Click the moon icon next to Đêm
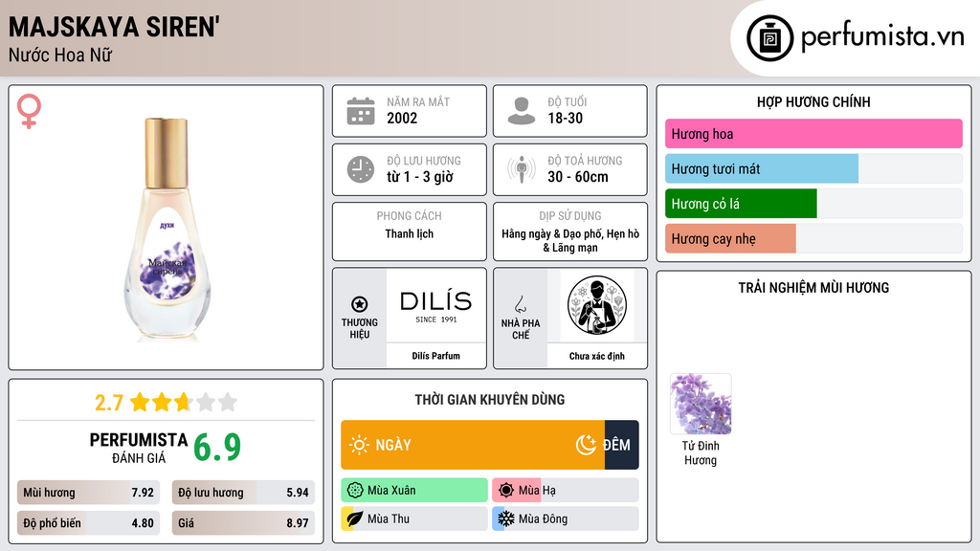The width and height of the screenshot is (980, 551). point(586,445)
